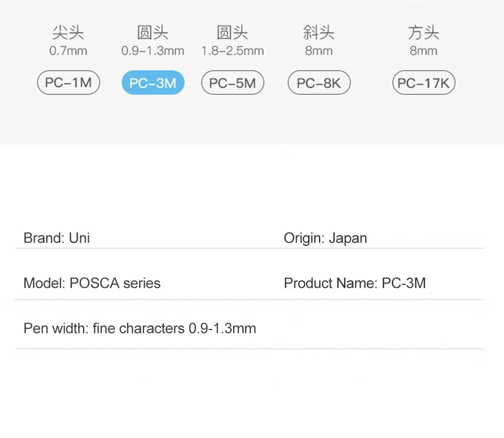The image size is (504, 438).
Task: Click the Product Name: PC-3M entry
Action: [355, 283]
